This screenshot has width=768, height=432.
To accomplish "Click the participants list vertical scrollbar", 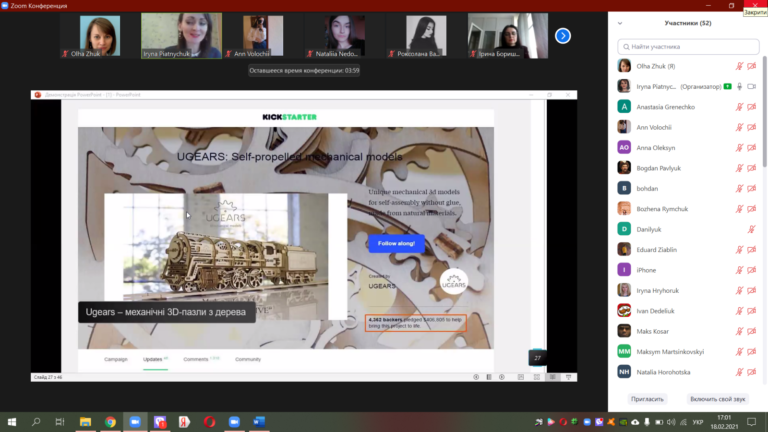I will [765, 113].
